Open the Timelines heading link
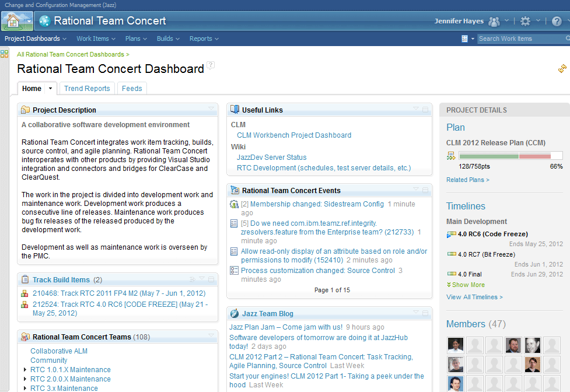This screenshot has width=570, height=392. pos(466,206)
